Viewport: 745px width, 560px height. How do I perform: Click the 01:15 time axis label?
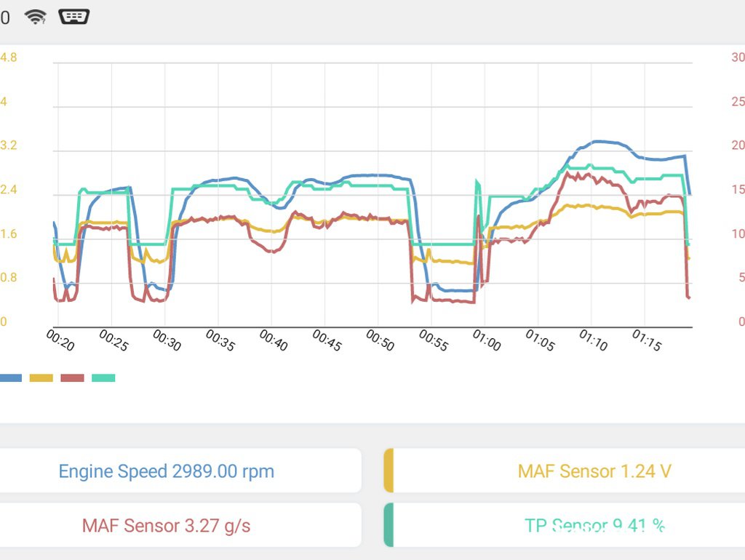coord(647,340)
